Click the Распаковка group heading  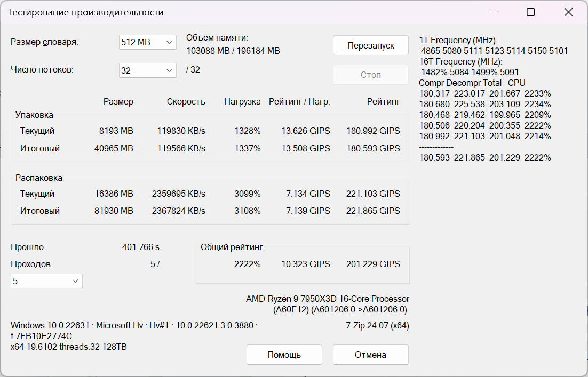[38, 178]
